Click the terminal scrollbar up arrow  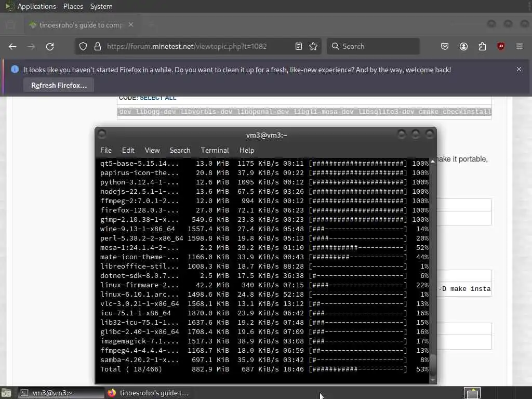[433, 162]
